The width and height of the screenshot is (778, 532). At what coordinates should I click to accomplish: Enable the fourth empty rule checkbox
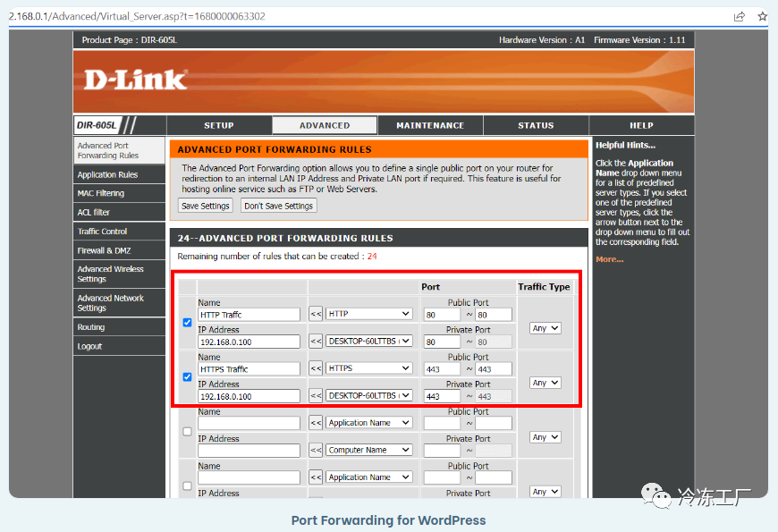pos(187,486)
